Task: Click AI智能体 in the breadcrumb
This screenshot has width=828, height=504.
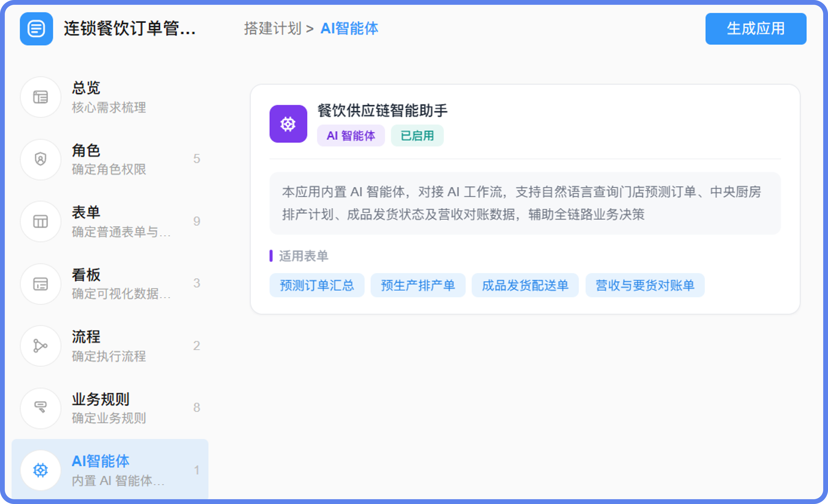Action: [349, 28]
